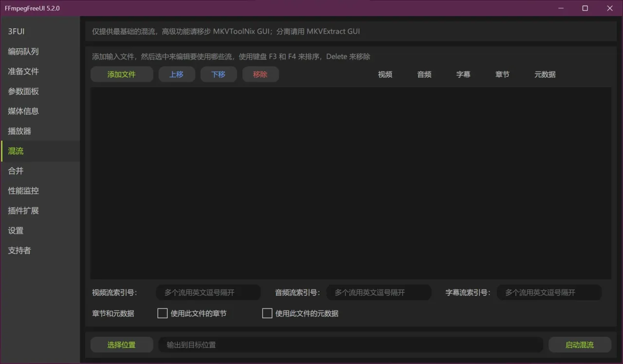Click the green 添加文件 button
This screenshot has height=364, width=623.
(122, 74)
